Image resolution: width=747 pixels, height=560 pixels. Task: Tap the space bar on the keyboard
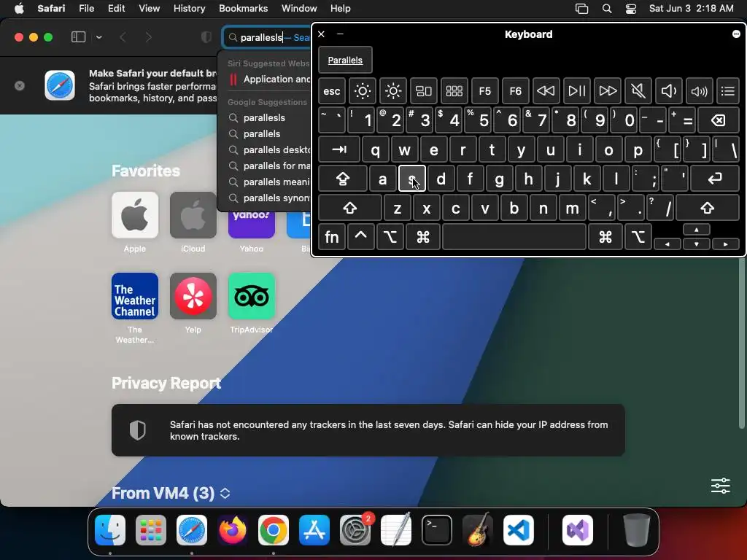click(514, 237)
